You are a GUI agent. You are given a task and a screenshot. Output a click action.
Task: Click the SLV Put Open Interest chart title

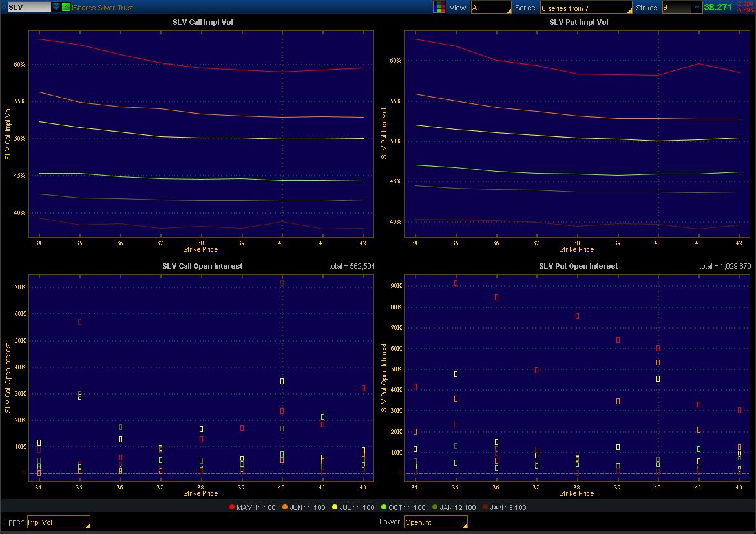(578, 266)
